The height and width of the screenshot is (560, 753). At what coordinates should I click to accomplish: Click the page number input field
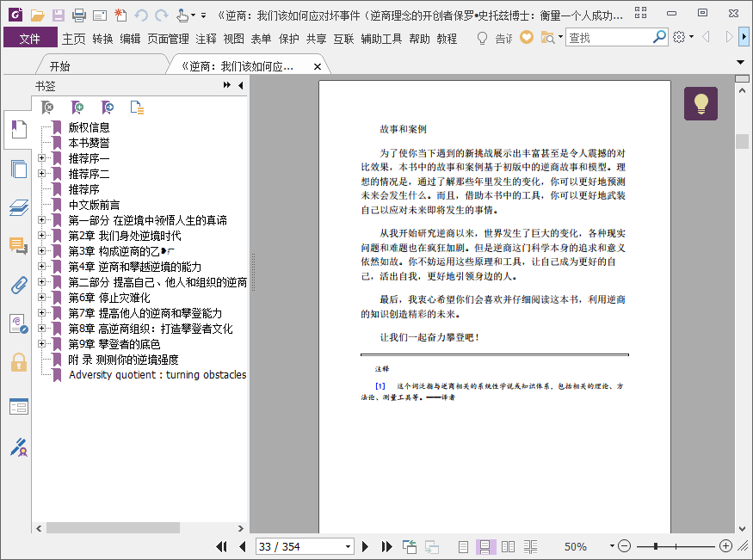tap(299, 546)
